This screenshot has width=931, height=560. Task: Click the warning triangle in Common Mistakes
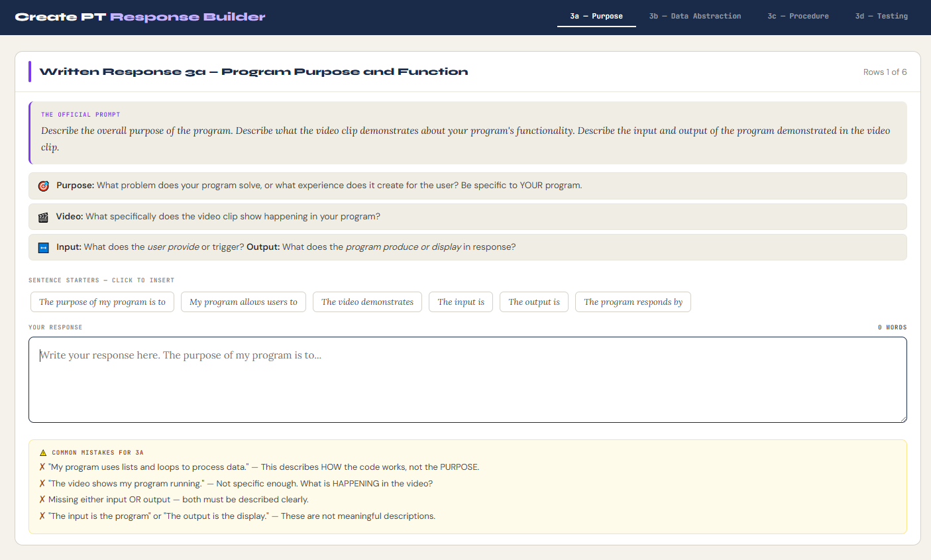click(43, 453)
